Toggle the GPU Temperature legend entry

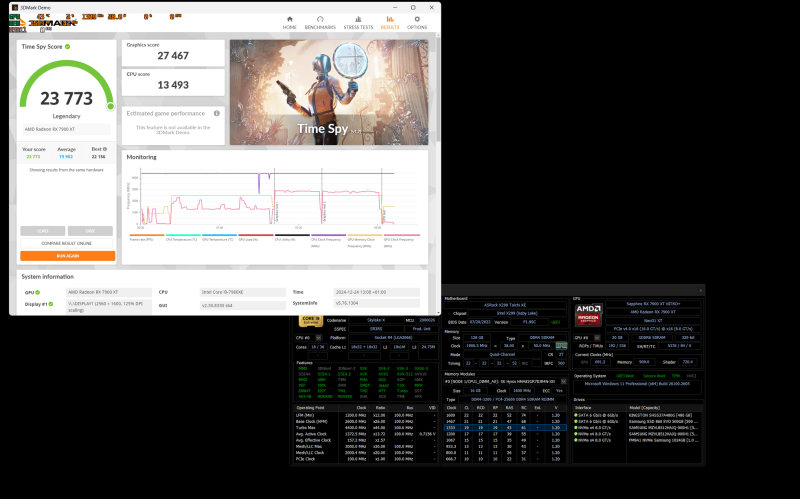(x=219, y=238)
